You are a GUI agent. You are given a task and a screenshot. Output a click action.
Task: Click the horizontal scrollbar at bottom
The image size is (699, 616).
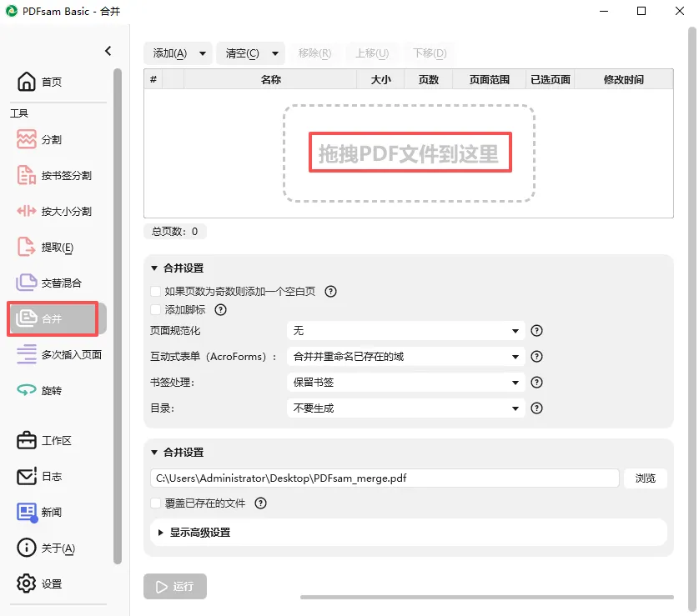click(487, 597)
